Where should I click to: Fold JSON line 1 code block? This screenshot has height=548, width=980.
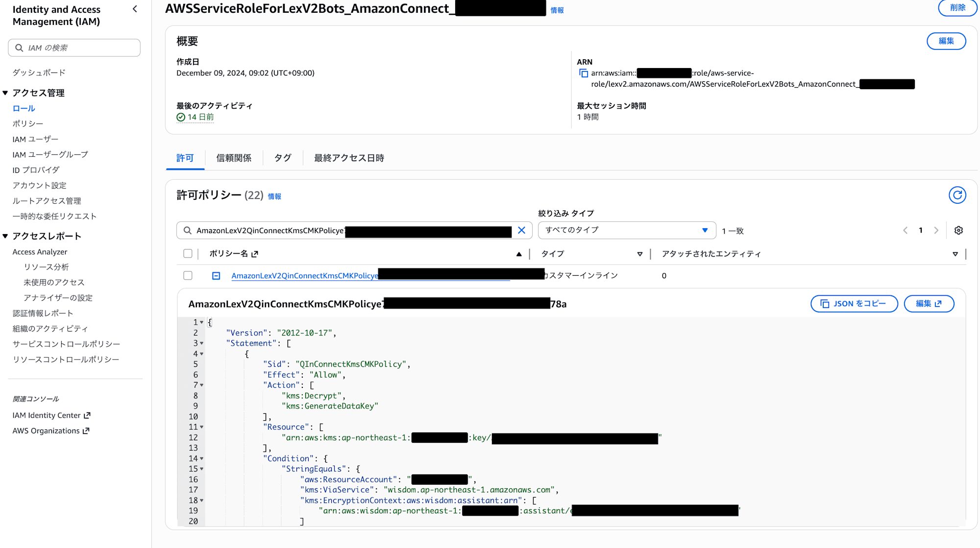[201, 322]
